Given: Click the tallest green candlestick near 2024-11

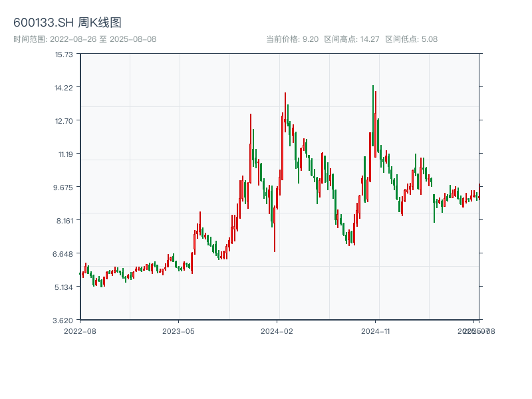Looking at the screenshot, I should tap(373, 116).
